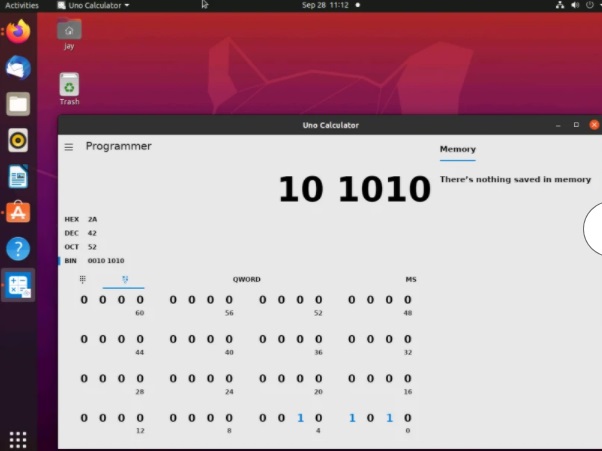Select the Memory tab
Viewport: 602px width, 451px height.
pyautogui.click(x=458, y=149)
